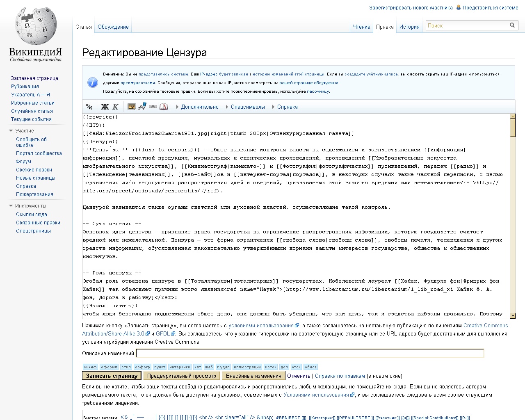Expand the Дополнительно toolbar section
This screenshot has width=525, height=420.
(x=199, y=107)
